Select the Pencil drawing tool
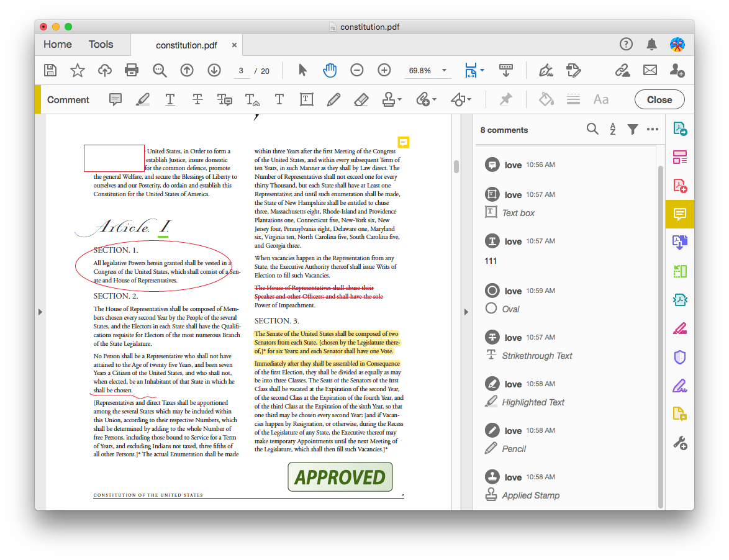This screenshot has height=560, width=729. [x=333, y=99]
